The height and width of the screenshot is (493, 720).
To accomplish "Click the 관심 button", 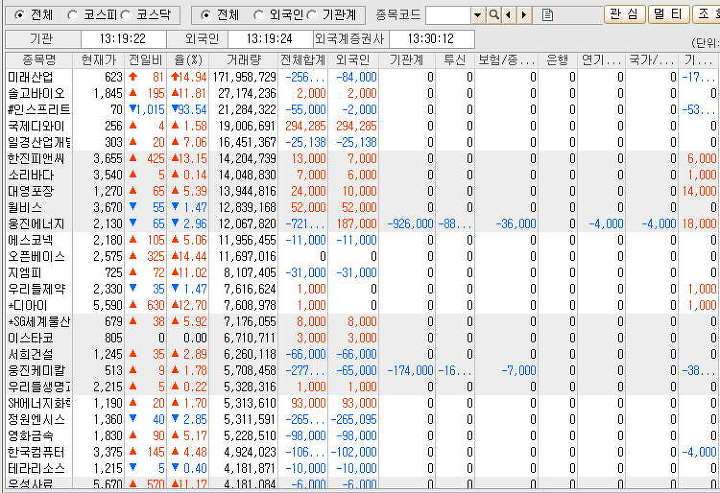I will click(x=624, y=15).
